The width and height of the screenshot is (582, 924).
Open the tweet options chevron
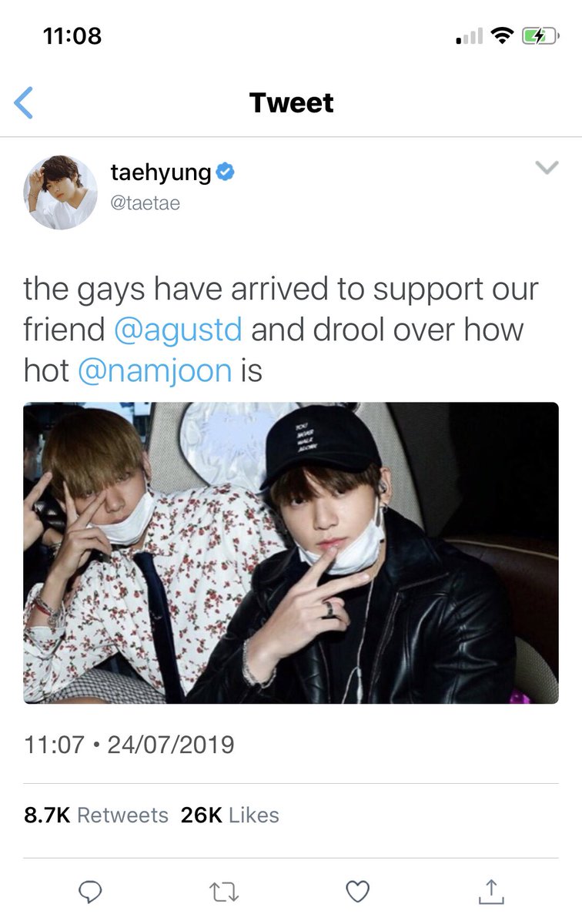point(546,168)
